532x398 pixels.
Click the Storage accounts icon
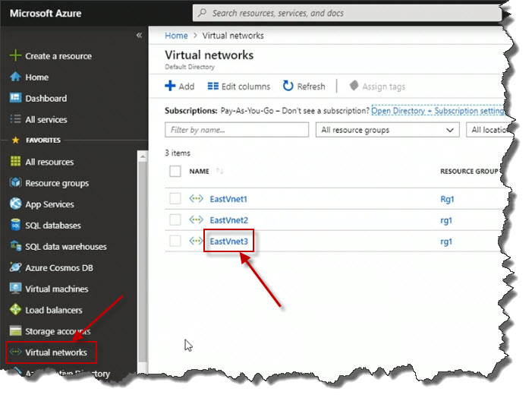point(15,330)
